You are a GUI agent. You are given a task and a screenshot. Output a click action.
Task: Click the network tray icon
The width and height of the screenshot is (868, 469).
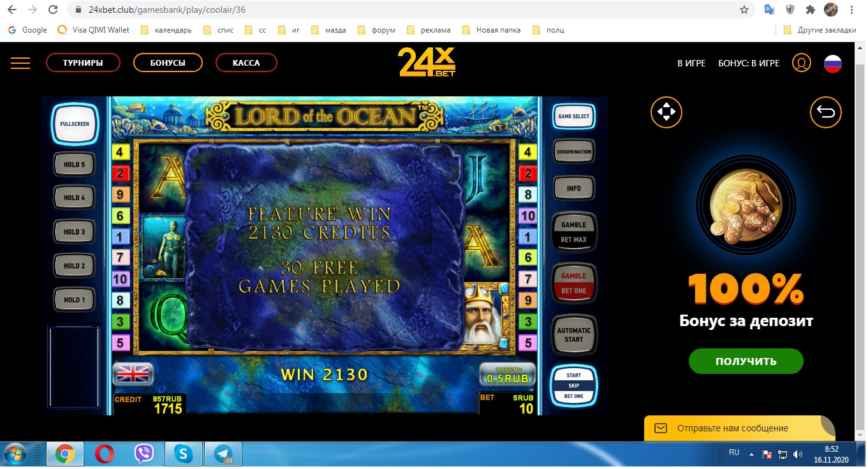tap(783, 454)
